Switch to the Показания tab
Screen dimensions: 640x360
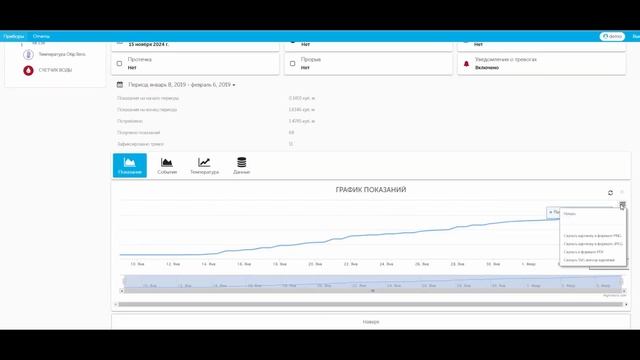click(130, 165)
